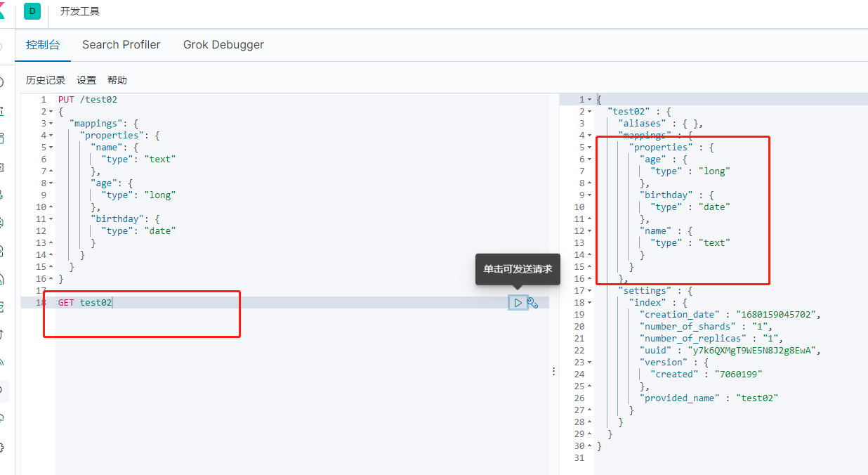Collapse "version" block at response line 23

[x=589, y=363]
